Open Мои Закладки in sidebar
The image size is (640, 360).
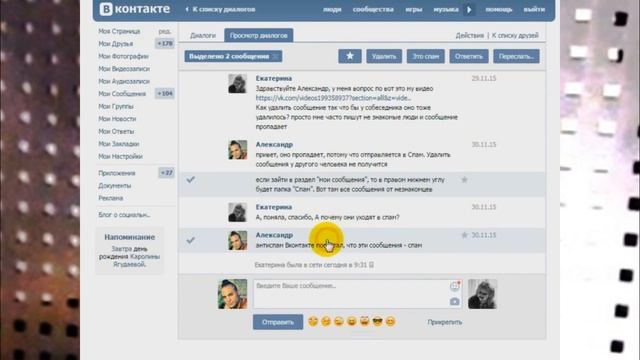click(119, 144)
